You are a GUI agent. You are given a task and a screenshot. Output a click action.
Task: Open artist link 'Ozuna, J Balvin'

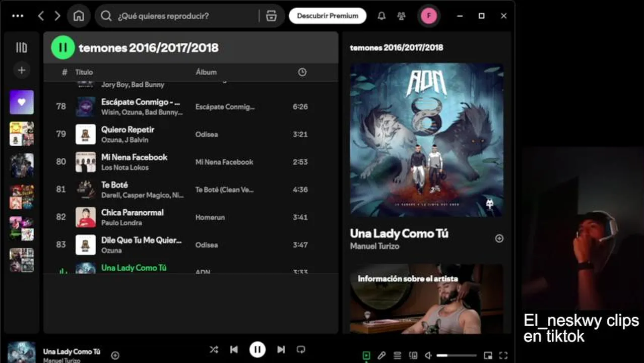click(124, 140)
